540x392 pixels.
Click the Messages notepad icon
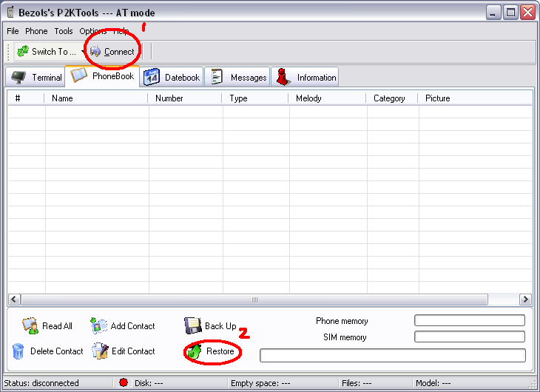point(217,76)
